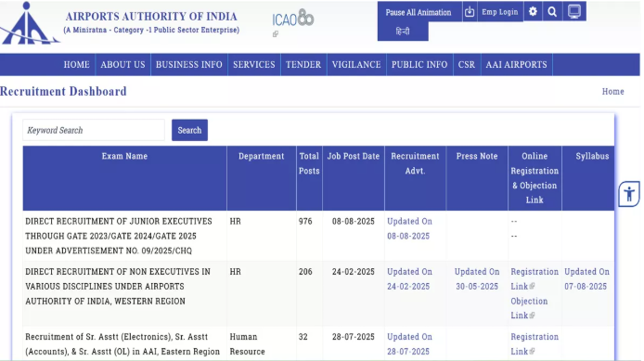The width and height of the screenshot is (644, 361).
Task: Expand the BUSINESS INFO menu
Action: pos(189,64)
